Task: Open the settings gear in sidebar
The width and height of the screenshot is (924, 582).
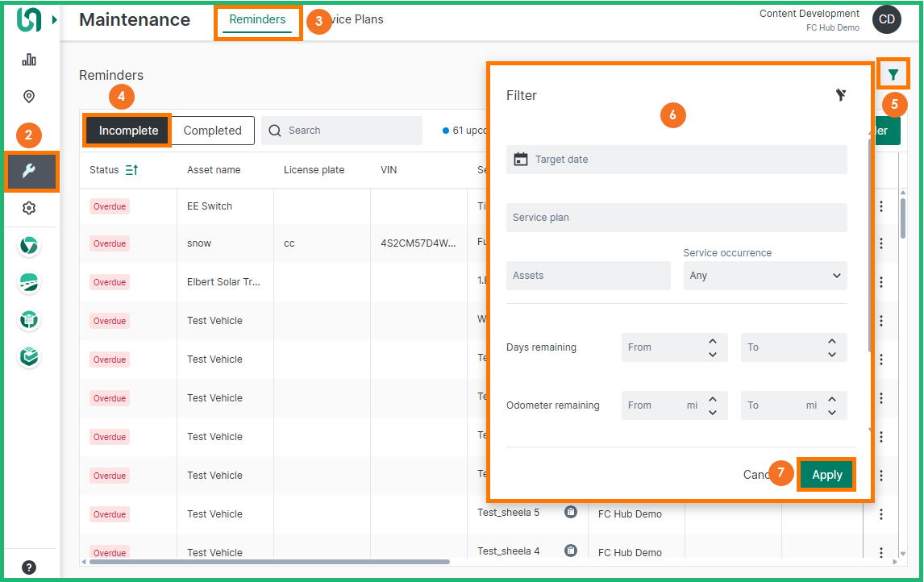Action: coord(29,208)
